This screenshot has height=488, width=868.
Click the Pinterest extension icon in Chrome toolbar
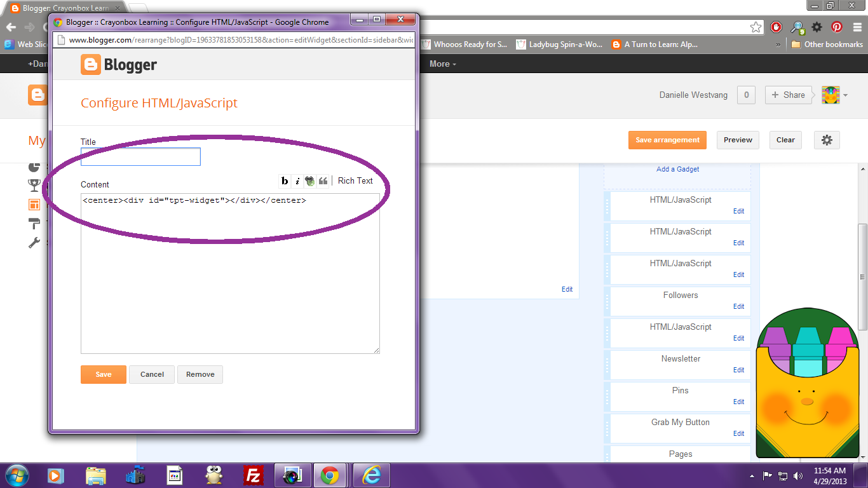837,28
